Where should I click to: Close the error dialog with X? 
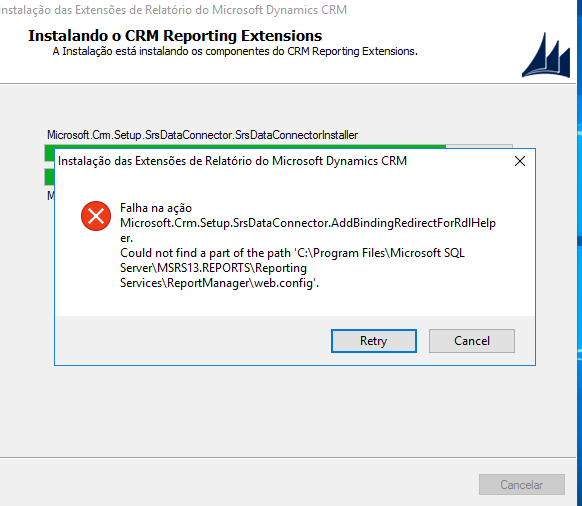[520, 161]
